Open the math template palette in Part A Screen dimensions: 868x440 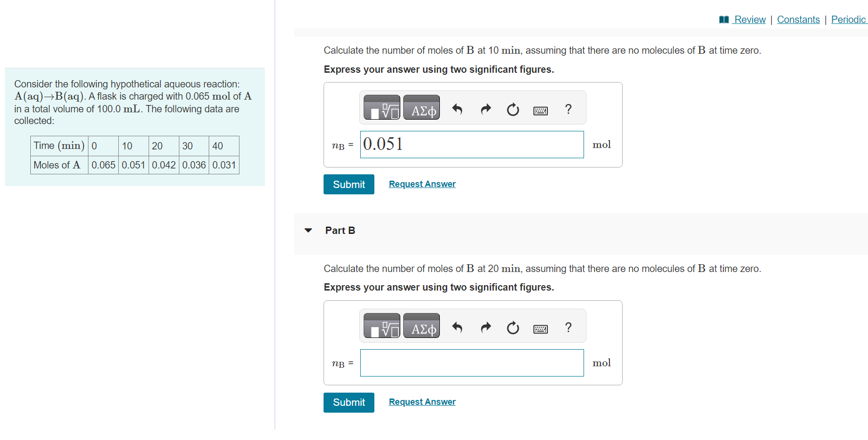pyautogui.click(x=382, y=107)
